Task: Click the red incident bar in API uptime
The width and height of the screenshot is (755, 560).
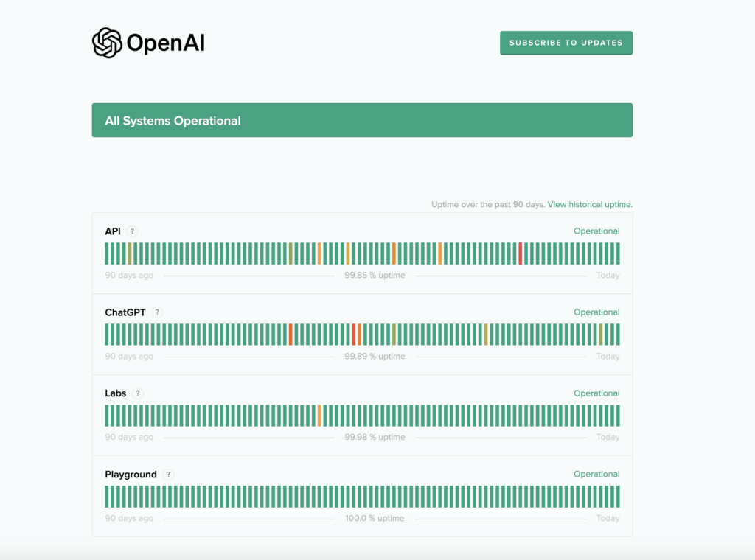Action: click(521, 254)
